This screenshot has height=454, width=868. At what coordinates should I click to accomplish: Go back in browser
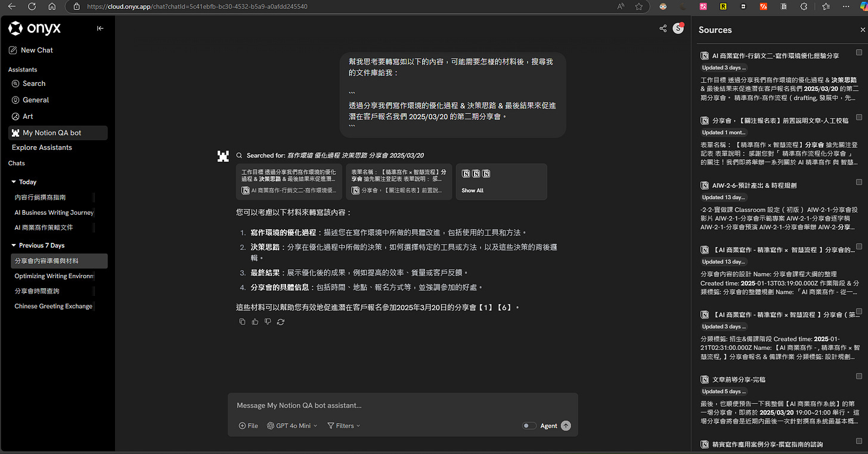(x=13, y=7)
